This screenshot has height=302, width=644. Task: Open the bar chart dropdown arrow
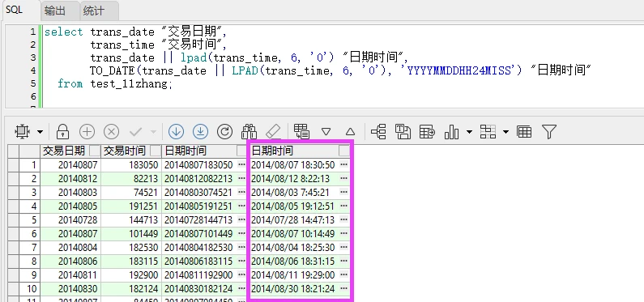470,132
